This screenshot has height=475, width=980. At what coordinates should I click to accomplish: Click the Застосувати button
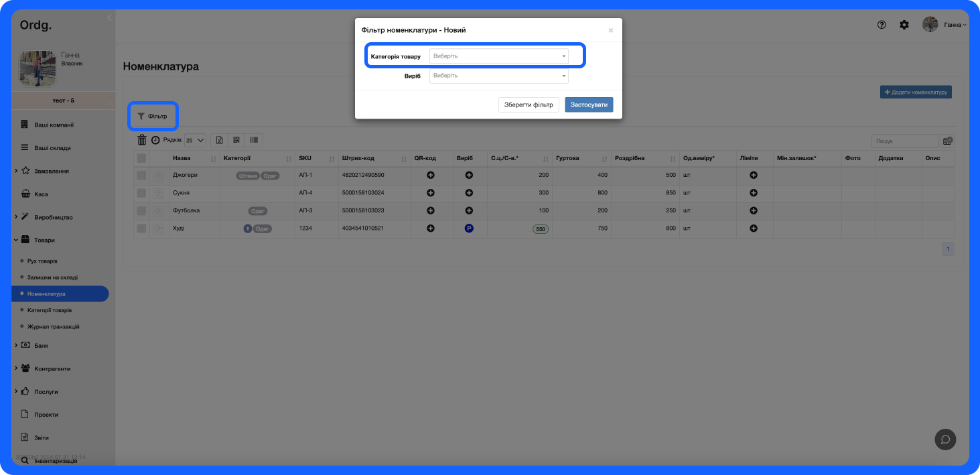tap(588, 105)
